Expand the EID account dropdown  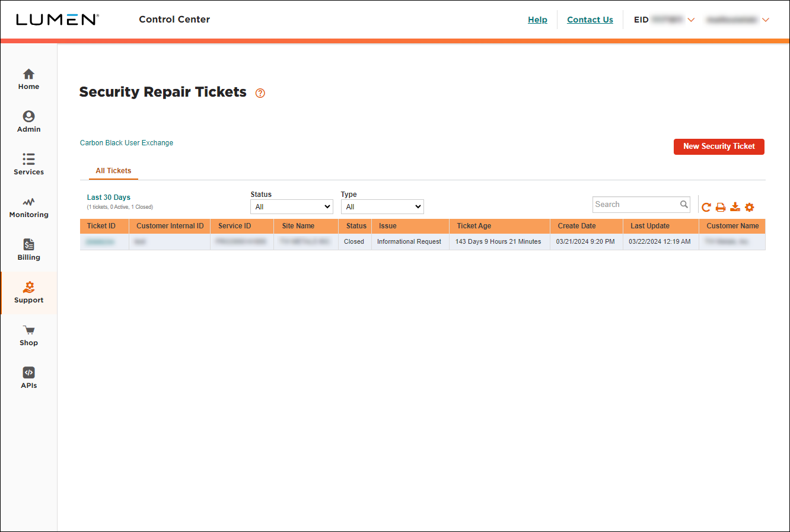point(691,20)
